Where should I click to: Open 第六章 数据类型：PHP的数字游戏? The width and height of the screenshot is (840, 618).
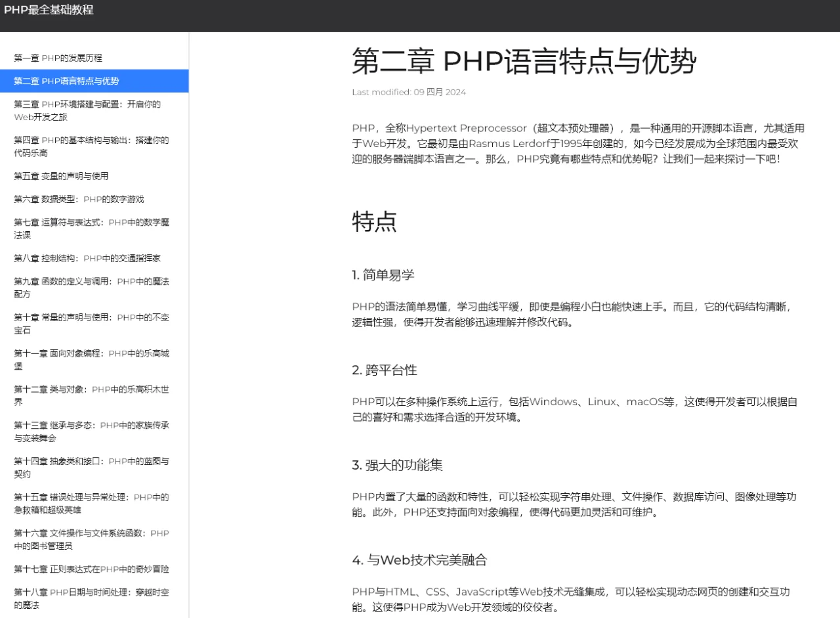(80, 199)
